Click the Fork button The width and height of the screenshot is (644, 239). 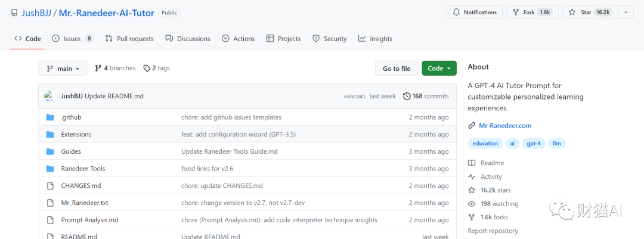pos(532,13)
